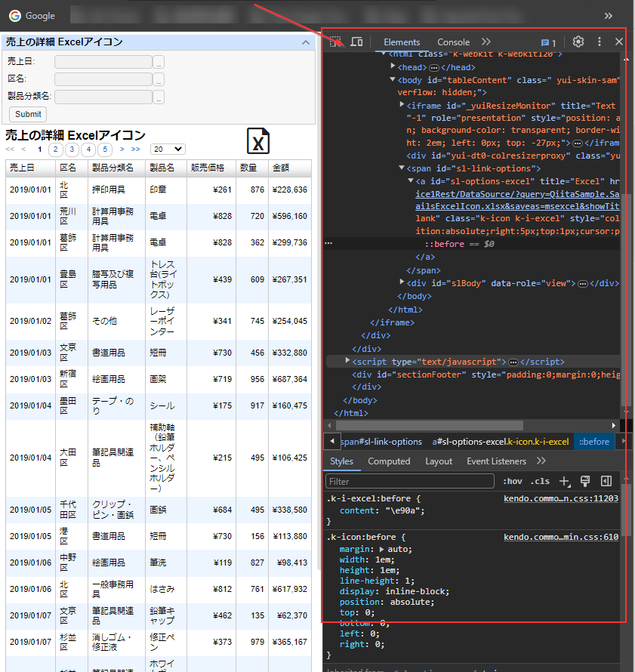The height and width of the screenshot is (672, 635).
Task: Open the 製品分類名 picker button
Action: coord(159,97)
